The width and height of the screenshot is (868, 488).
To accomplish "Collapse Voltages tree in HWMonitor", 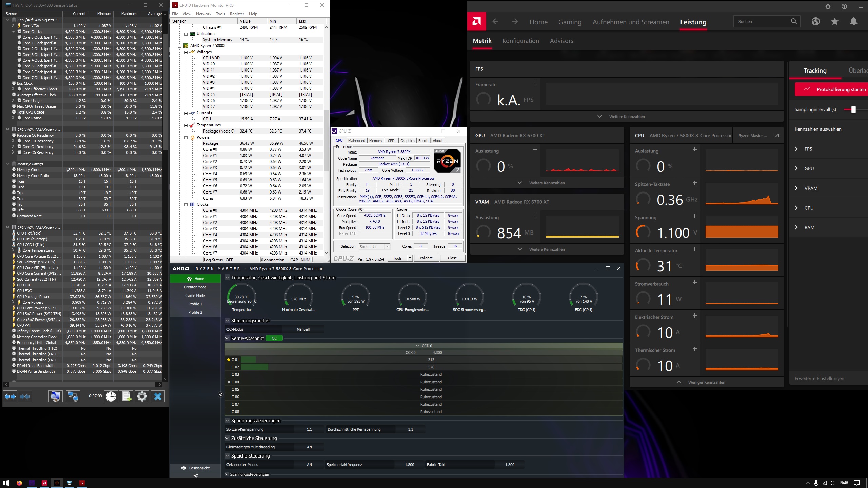I will click(186, 52).
